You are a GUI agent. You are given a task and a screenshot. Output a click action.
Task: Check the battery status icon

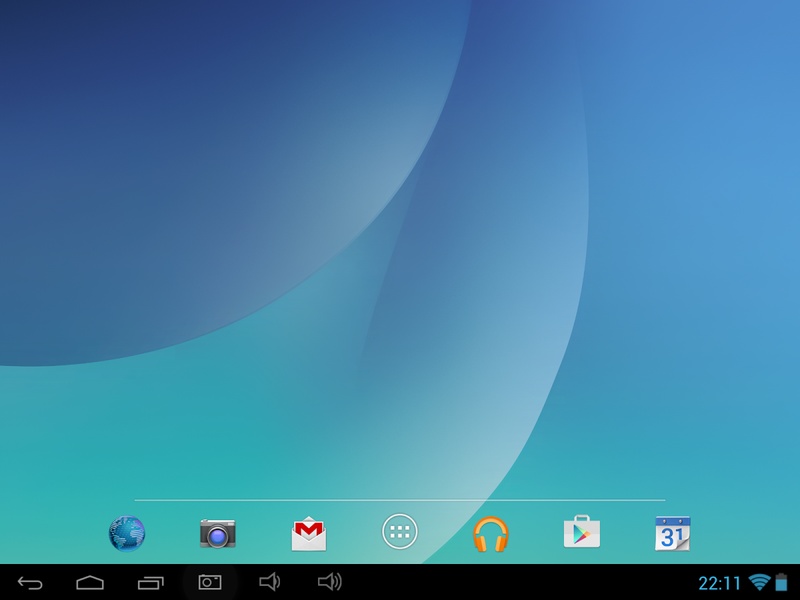[x=781, y=582]
